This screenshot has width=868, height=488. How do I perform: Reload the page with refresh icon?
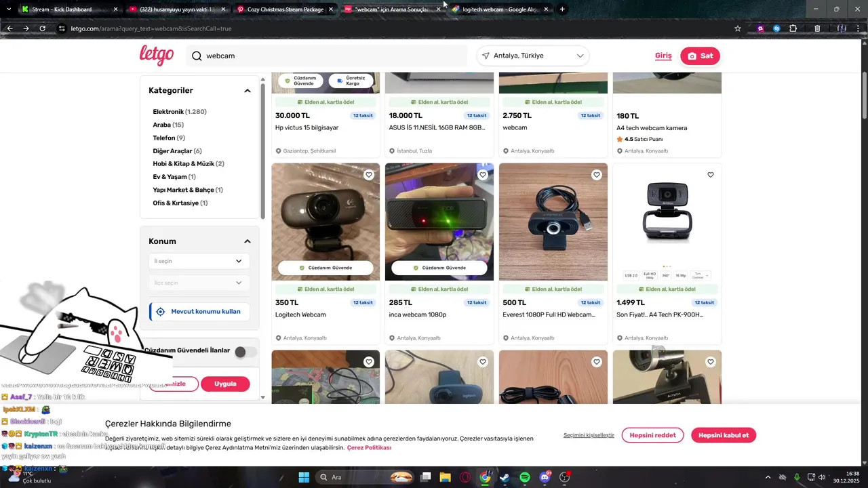click(x=43, y=28)
